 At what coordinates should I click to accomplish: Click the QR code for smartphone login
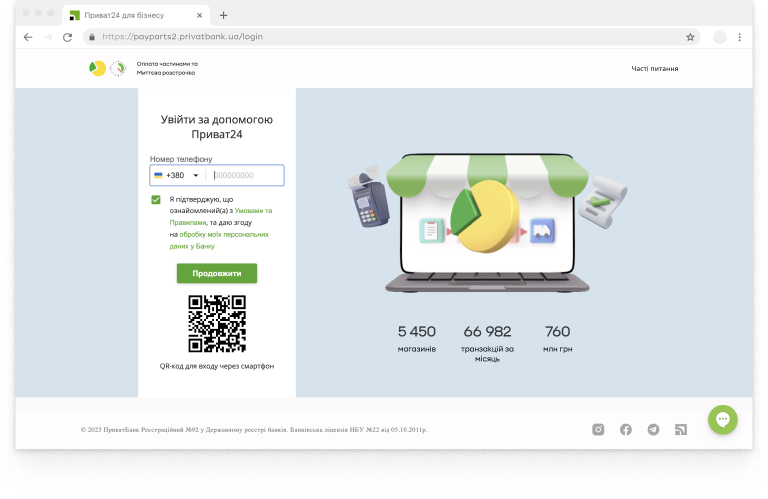point(217,323)
